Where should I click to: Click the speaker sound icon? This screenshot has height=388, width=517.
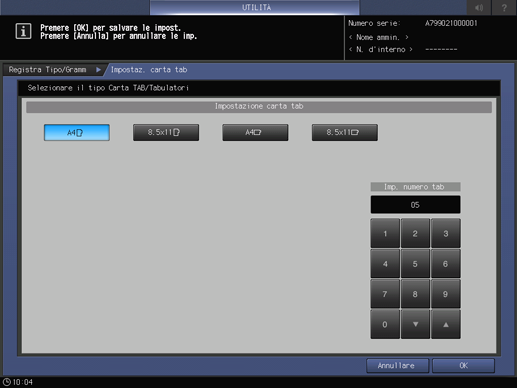coord(479,7)
